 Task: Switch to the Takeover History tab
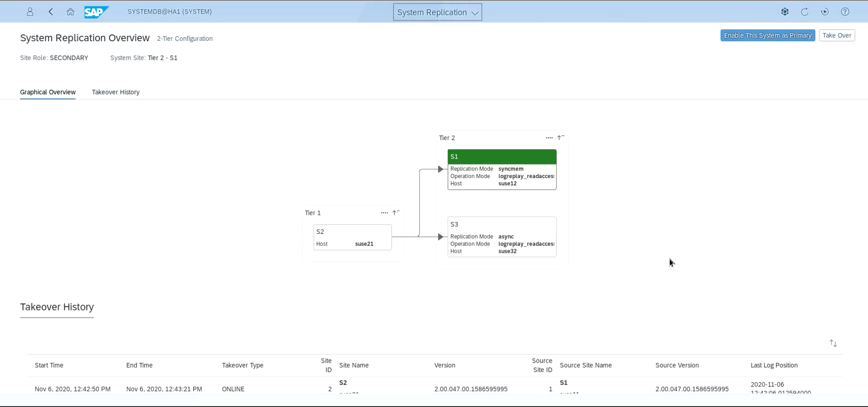click(x=116, y=92)
